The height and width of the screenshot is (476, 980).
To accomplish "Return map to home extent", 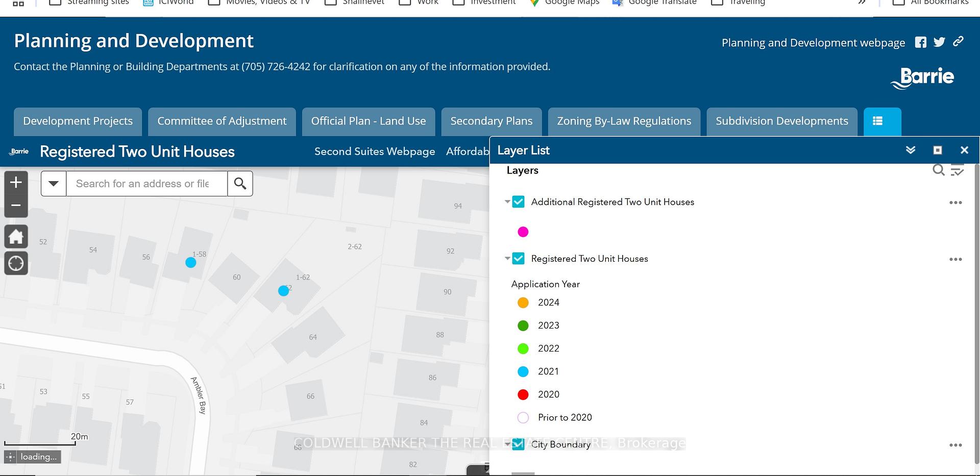I will (16, 237).
